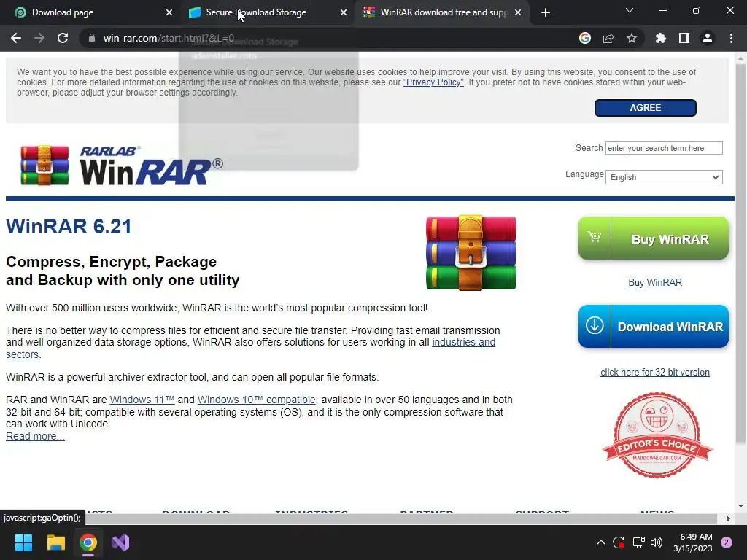This screenshot has height=560, width=747.
Task: Open the Extensions puzzle icon
Action: point(660,38)
